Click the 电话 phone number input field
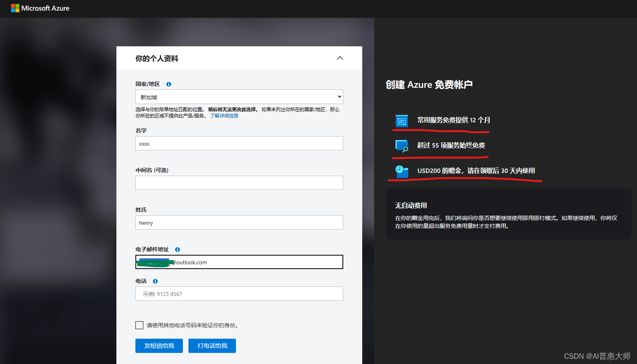 click(x=239, y=294)
